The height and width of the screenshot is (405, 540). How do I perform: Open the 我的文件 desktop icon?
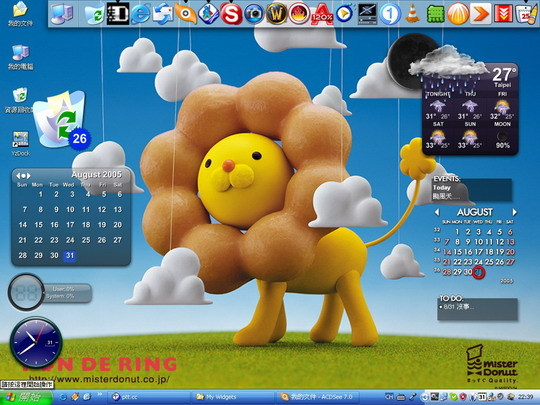pos(20,14)
